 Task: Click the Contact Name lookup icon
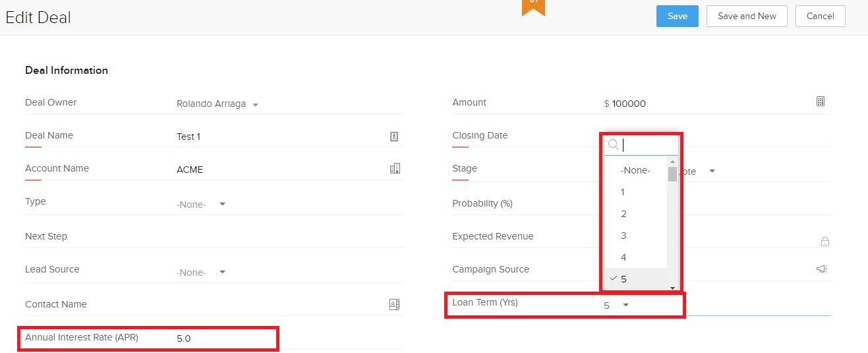click(394, 304)
